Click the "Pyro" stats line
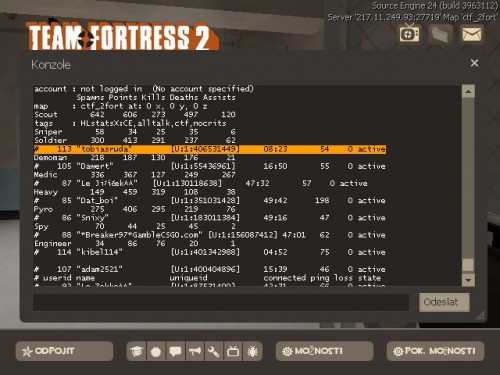This screenshot has height=375, width=500. click(x=135, y=209)
